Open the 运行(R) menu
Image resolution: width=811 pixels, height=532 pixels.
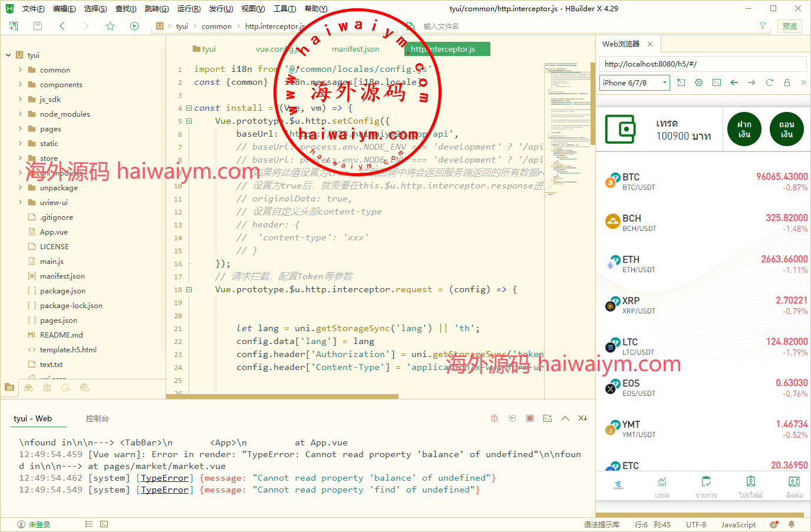[x=189, y=9]
